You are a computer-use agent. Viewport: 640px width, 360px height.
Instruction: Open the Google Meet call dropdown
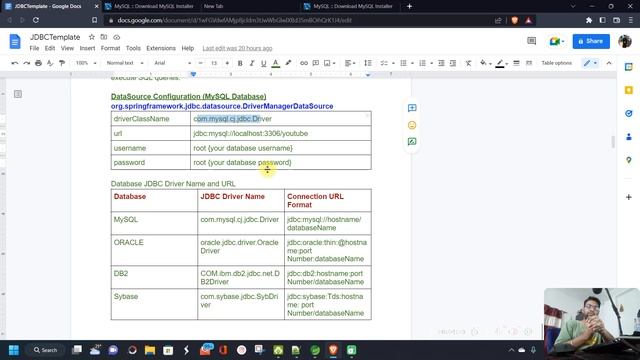[557, 41]
